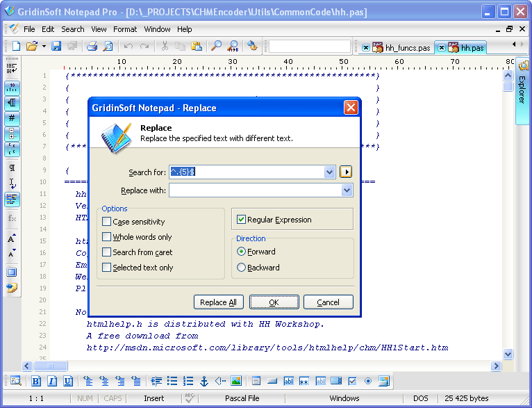532x408 pixels.
Task: Cut with the scissors icon
Action: pos(165,46)
